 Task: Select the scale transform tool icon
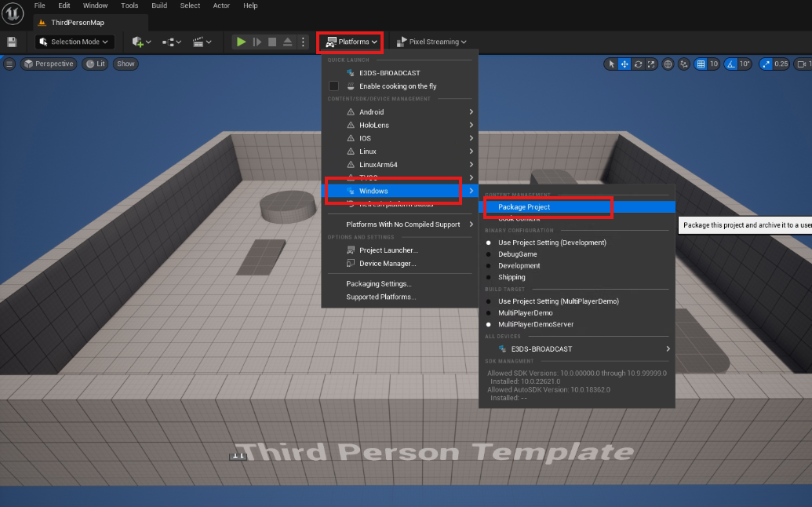(x=650, y=64)
